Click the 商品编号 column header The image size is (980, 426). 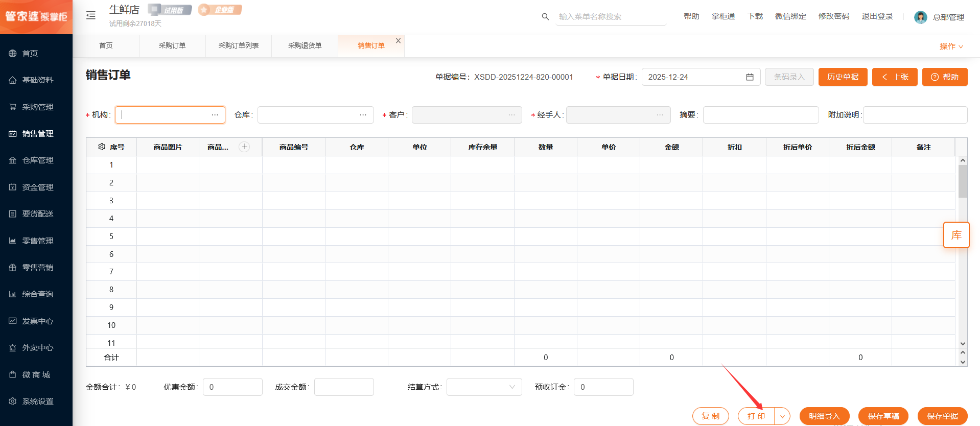click(294, 147)
